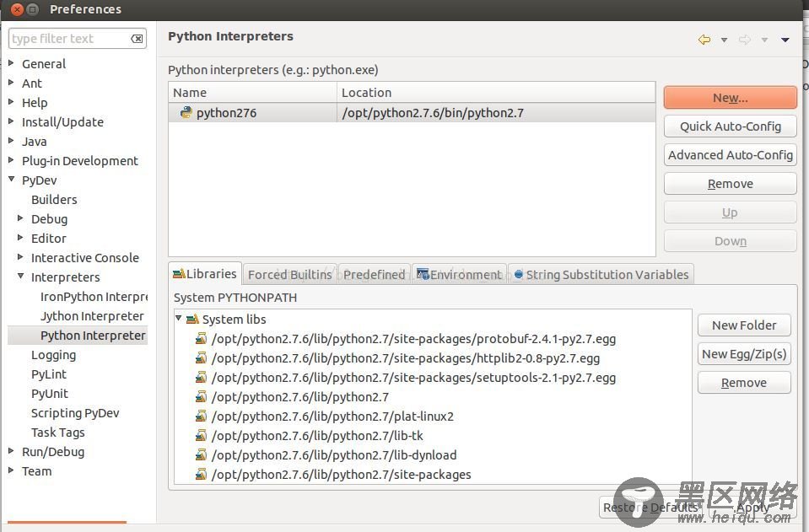Click the site-packages library icon
This screenshot has height=532, width=809.
pyautogui.click(x=201, y=475)
